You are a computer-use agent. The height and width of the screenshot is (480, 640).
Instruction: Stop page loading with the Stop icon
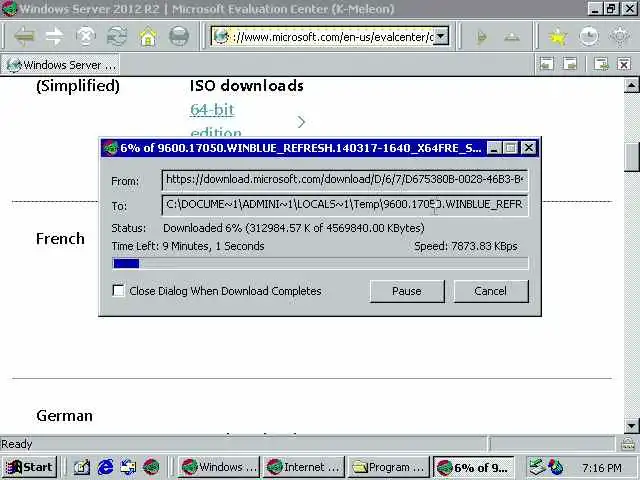(86, 37)
